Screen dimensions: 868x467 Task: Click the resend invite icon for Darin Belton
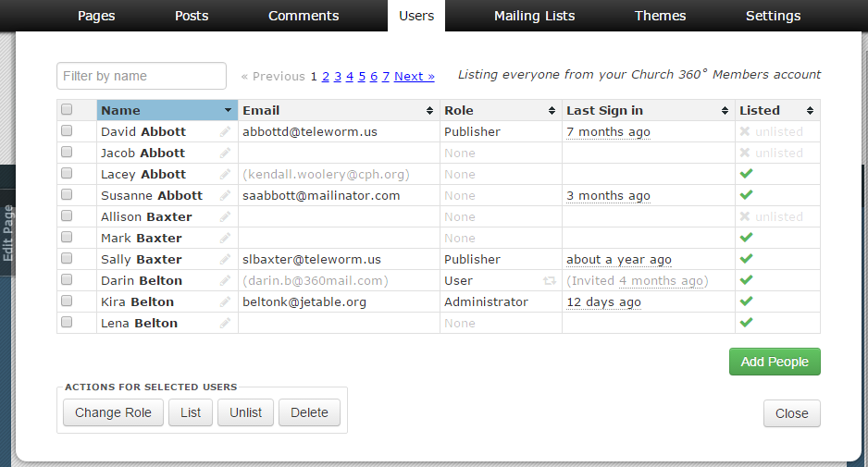coord(550,281)
